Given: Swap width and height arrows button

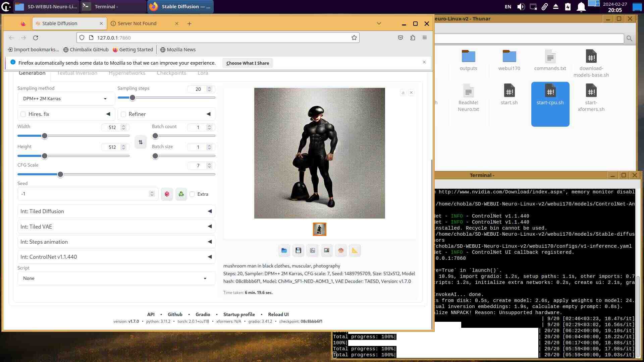Looking at the screenshot, I should tap(141, 142).
